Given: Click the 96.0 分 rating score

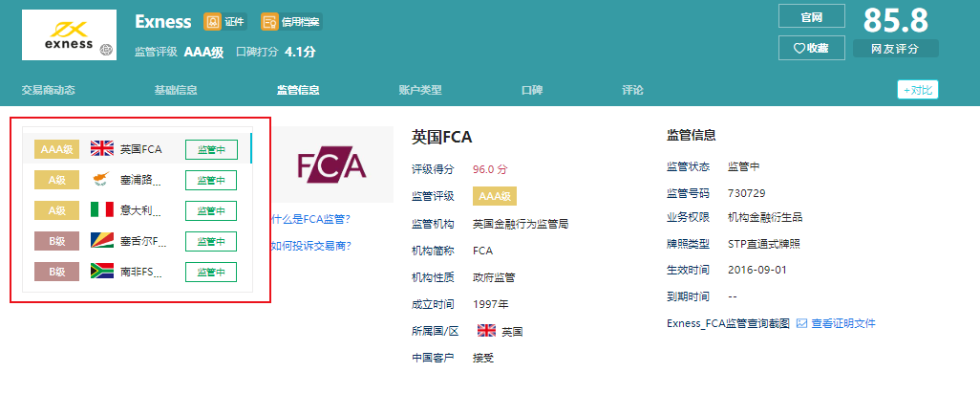Looking at the screenshot, I should coord(491,169).
